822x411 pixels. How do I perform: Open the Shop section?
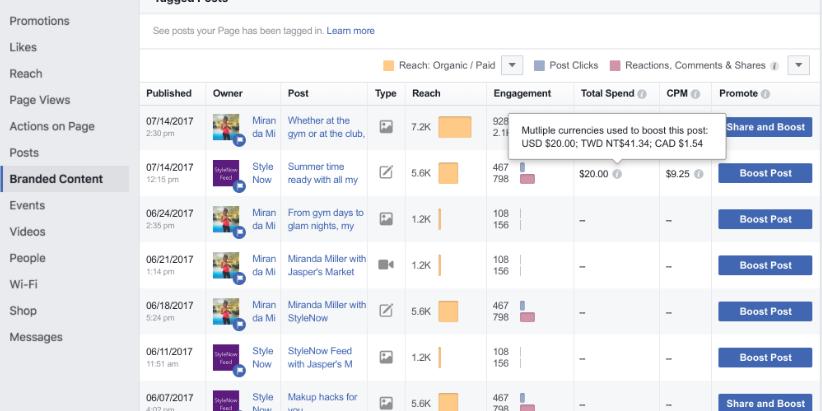tap(23, 310)
